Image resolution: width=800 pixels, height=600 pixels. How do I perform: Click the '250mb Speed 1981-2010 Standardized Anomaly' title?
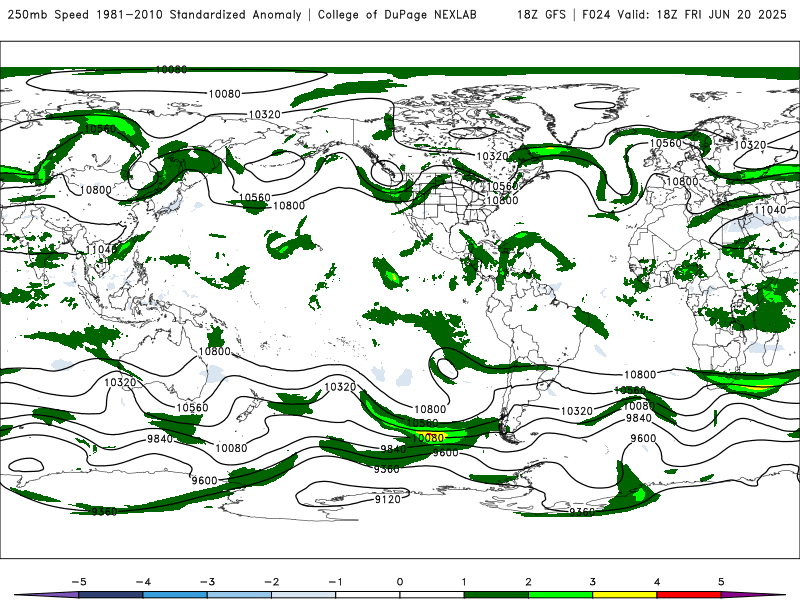point(155,15)
